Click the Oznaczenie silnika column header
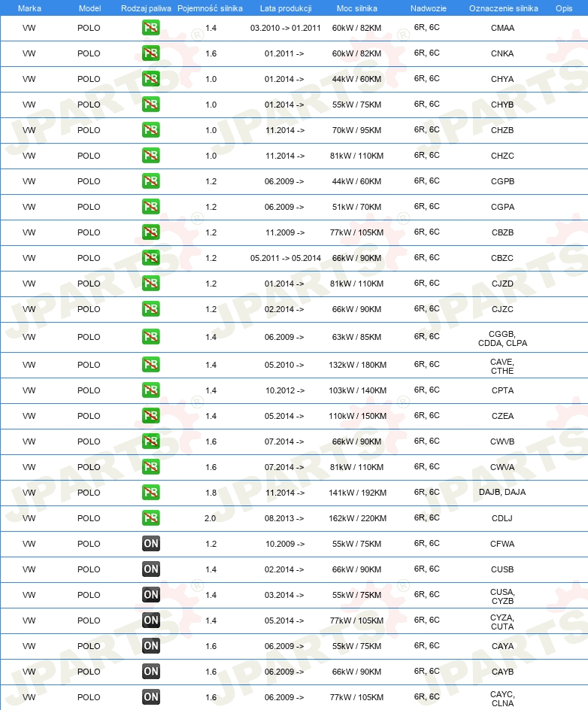Viewport: 588px width, 710px height. [503, 8]
